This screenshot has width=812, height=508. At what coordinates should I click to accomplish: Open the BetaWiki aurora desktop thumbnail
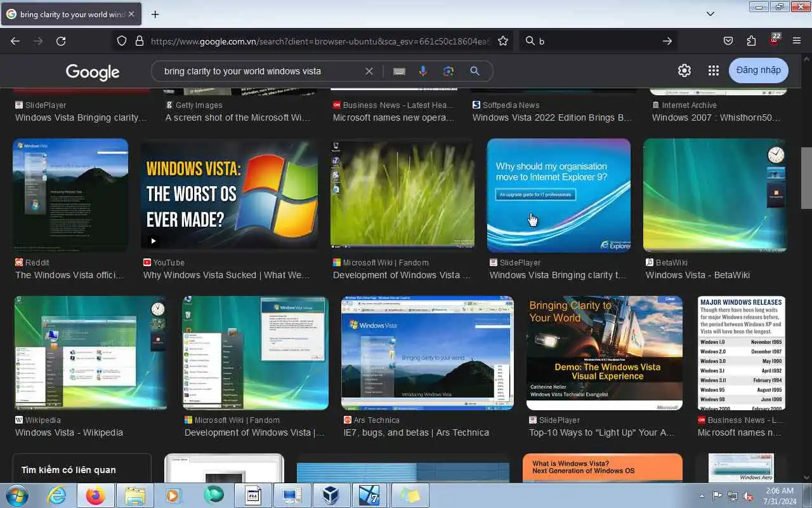(715, 196)
